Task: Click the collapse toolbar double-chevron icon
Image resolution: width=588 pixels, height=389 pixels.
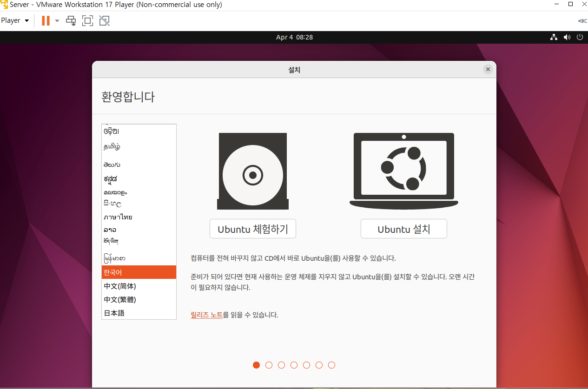Action: [x=582, y=20]
